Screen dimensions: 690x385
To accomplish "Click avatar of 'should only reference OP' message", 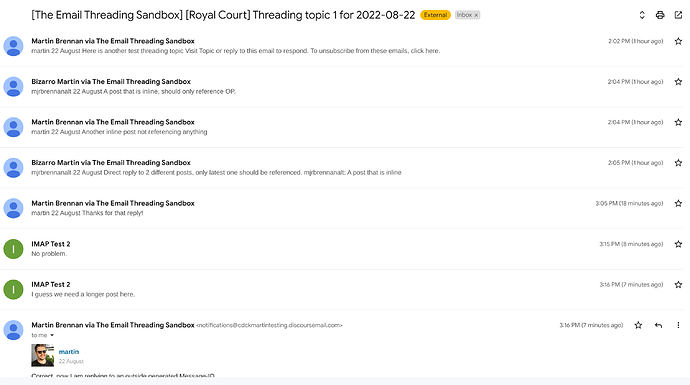I will point(13,86).
